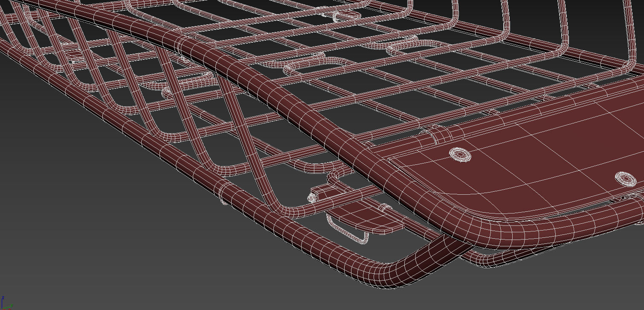The width and height of the screenshot is (644, 310).
Task: Select the right rivet ring on the flat panel
Action: click(x=626, y=179)
